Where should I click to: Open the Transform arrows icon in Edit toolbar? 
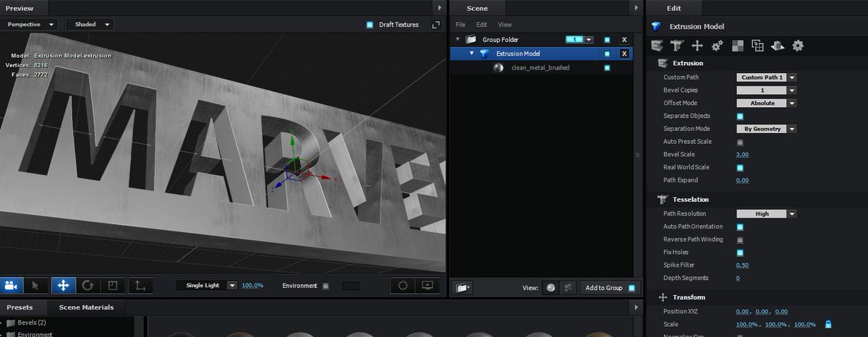[x=697, y=46]
